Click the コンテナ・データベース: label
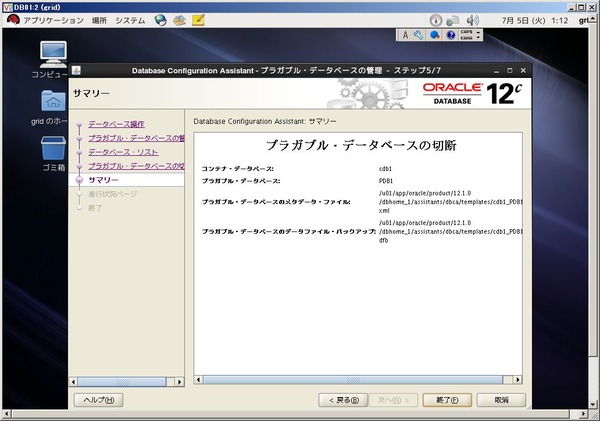Image resolution: width=600 pixels, height=421 pixels. pyautogui.click(x=238, y=169)
